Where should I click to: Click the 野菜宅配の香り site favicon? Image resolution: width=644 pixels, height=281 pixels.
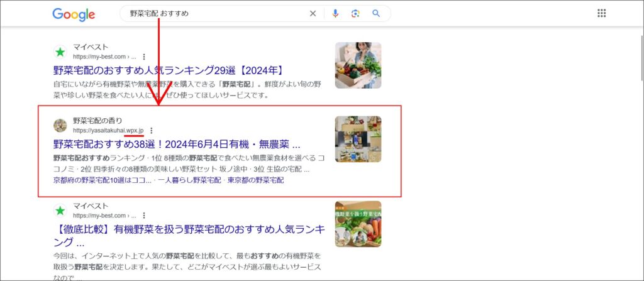(x=60, y=125)
